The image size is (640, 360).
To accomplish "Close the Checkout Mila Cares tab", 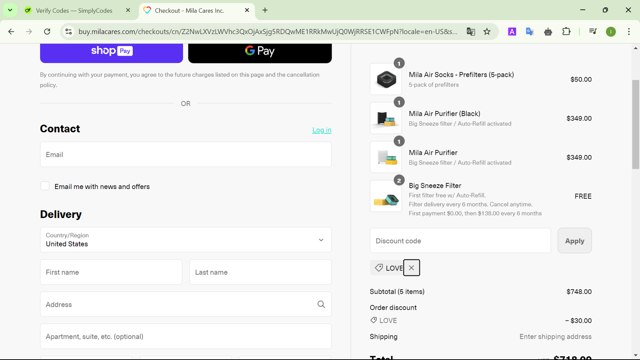I will tap(247, 10).
